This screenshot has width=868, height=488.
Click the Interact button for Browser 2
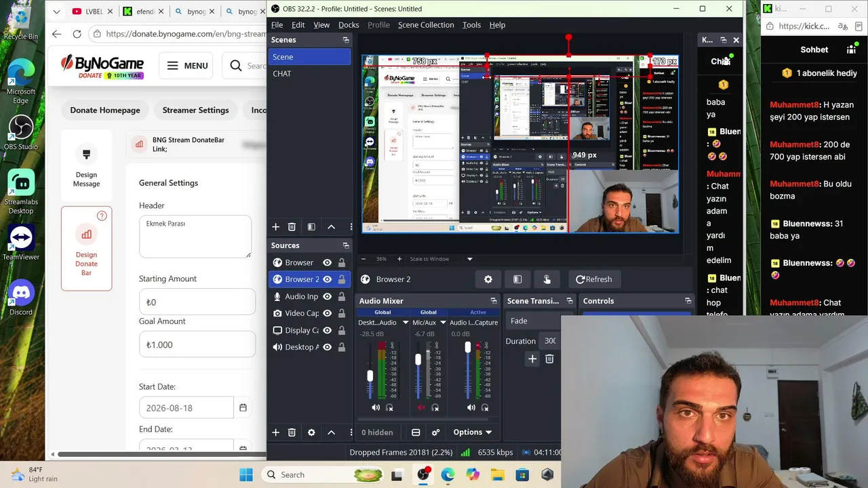coord(547,279)
